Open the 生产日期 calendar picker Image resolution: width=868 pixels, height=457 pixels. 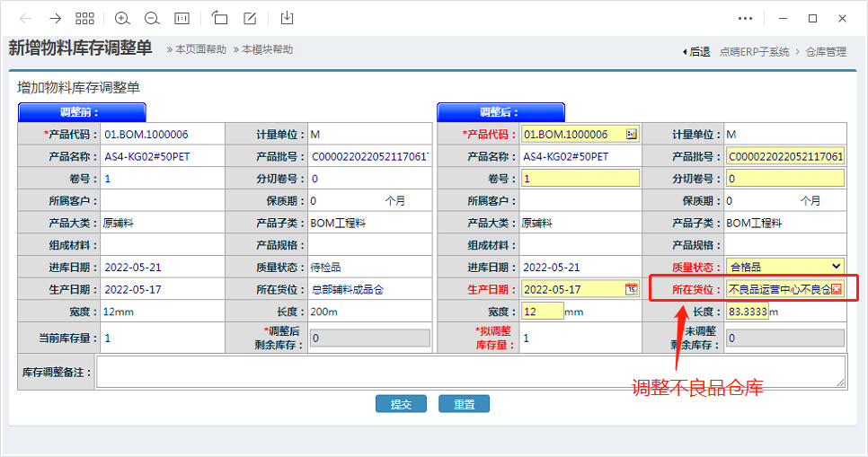tap(632, 289)
